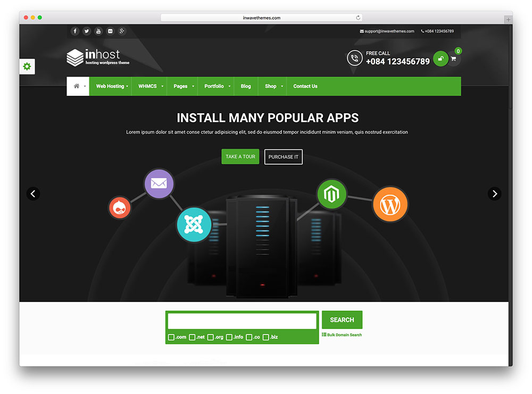
Task: Click the home icon in navigation
Action: click(77, 86)
